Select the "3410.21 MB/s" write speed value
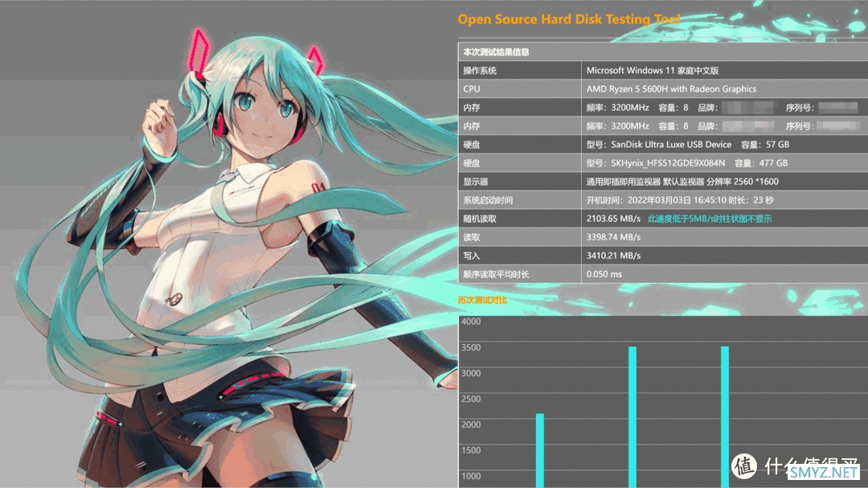868x488 pixels. [x=613, y=256]
